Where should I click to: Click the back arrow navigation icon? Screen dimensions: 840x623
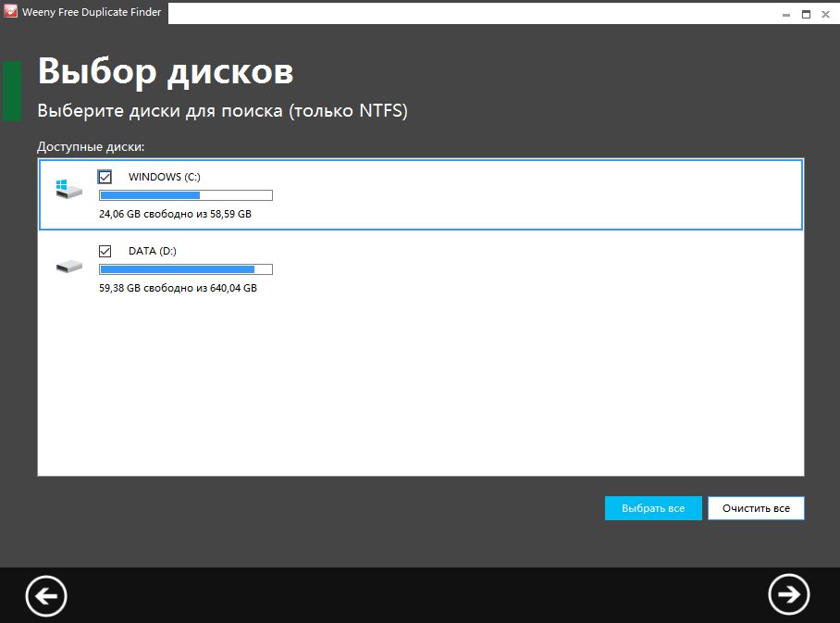(46, 595)
